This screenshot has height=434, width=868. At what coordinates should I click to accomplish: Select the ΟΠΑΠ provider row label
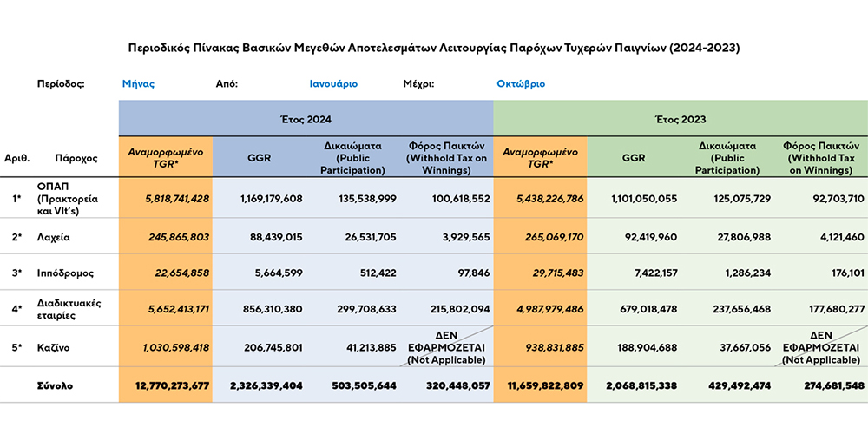pyautogui.click(x=68, y=198)
